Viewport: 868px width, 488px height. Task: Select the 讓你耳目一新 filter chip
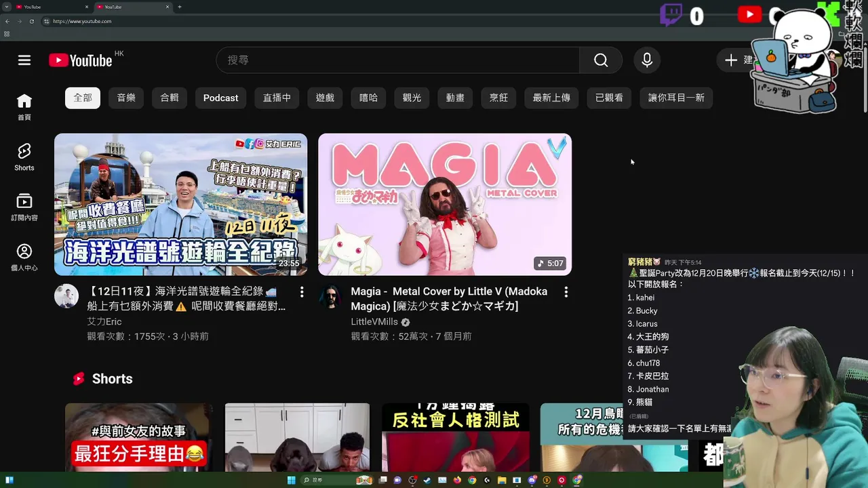pos(676,98)
